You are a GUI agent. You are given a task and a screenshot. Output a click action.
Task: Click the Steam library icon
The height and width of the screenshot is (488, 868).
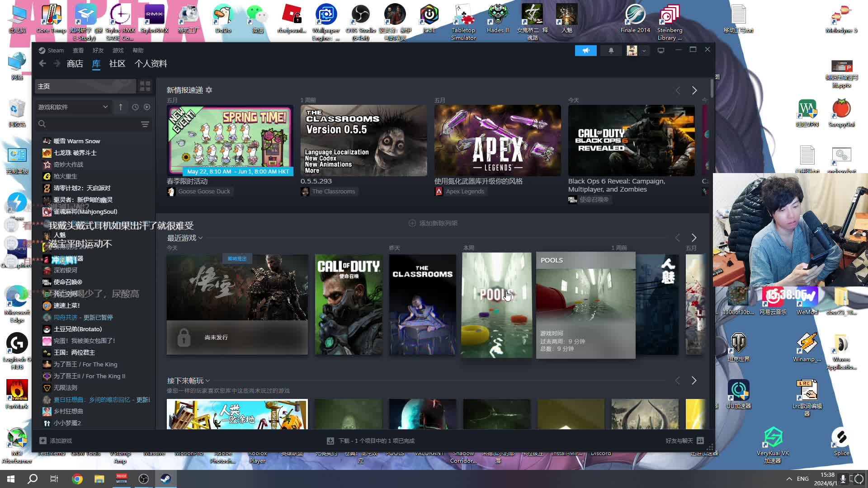tap(96, 64)
